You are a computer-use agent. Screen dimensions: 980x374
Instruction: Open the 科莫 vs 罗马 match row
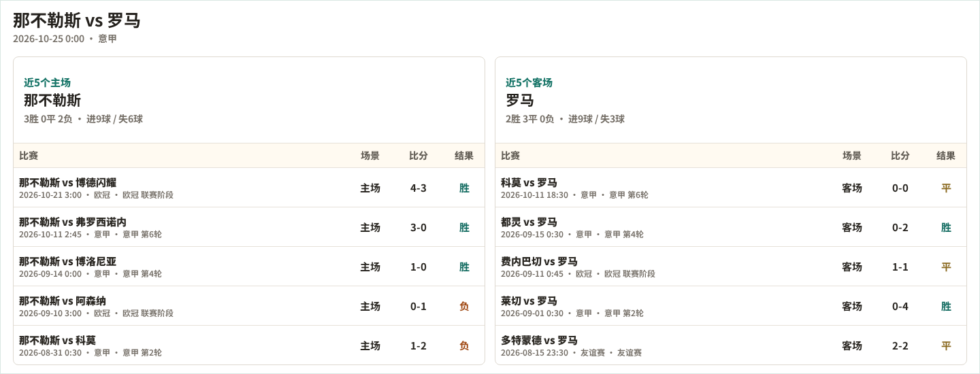[x=731, y=188]
